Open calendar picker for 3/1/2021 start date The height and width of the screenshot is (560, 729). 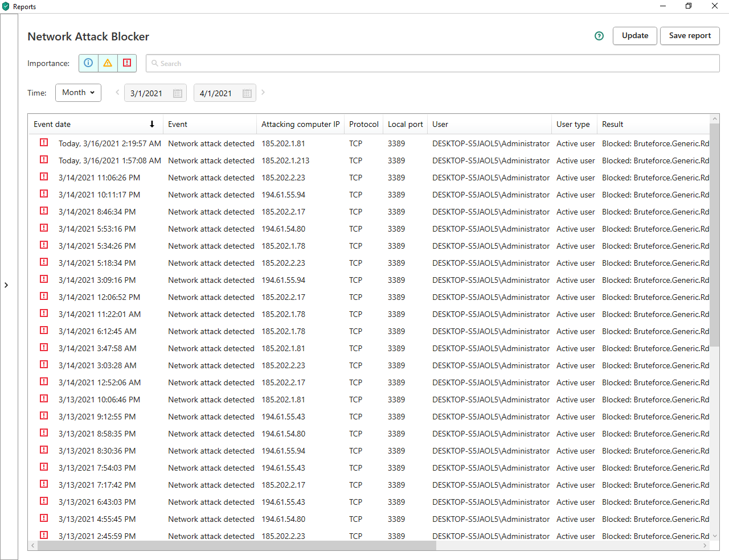[178, 93]
